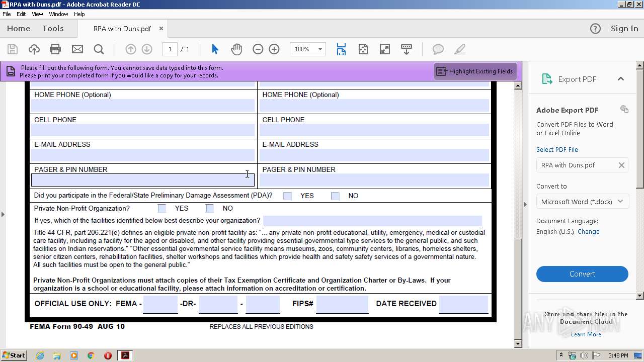
Task: Collapse the Export PDF section chevron
Action: pyautogui.click(x=621, y=79)
